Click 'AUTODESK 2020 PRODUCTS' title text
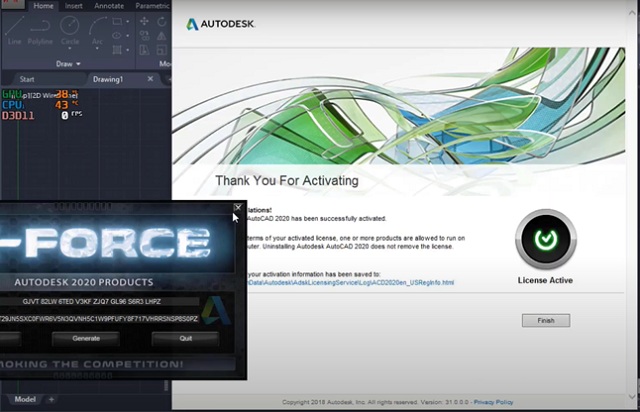This screenshot has width=640, height=412. click(84, 282)
